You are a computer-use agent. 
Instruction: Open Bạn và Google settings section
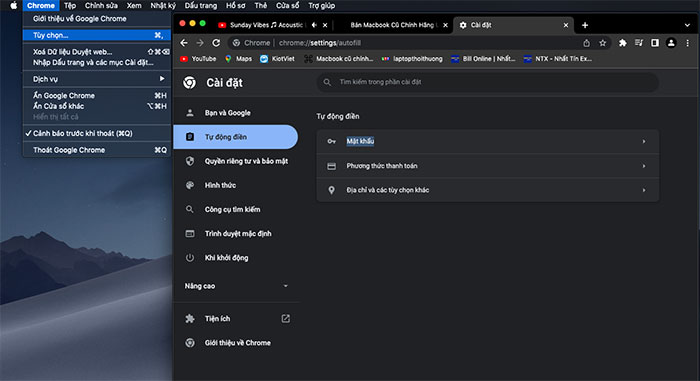pos(236,113)
